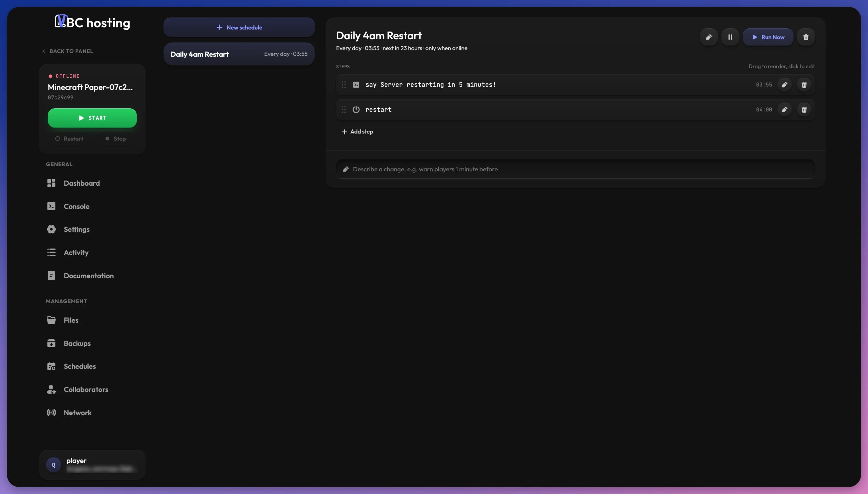Click the BC hosting logo
The image size is (868, 494).
(92, 22)
